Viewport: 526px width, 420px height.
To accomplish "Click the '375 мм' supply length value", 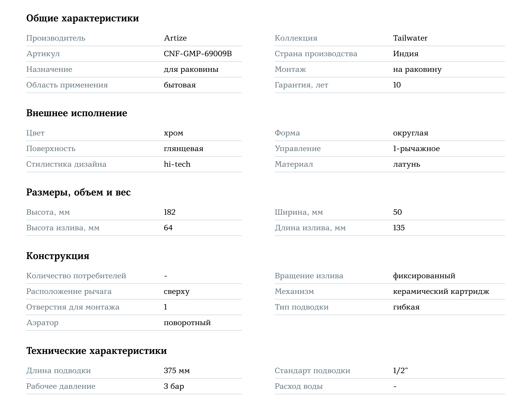I will click(177, 371).
